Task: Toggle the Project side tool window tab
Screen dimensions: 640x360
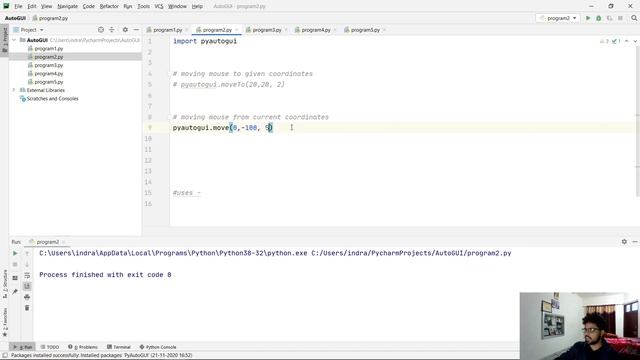Action: tap(4, 40)
